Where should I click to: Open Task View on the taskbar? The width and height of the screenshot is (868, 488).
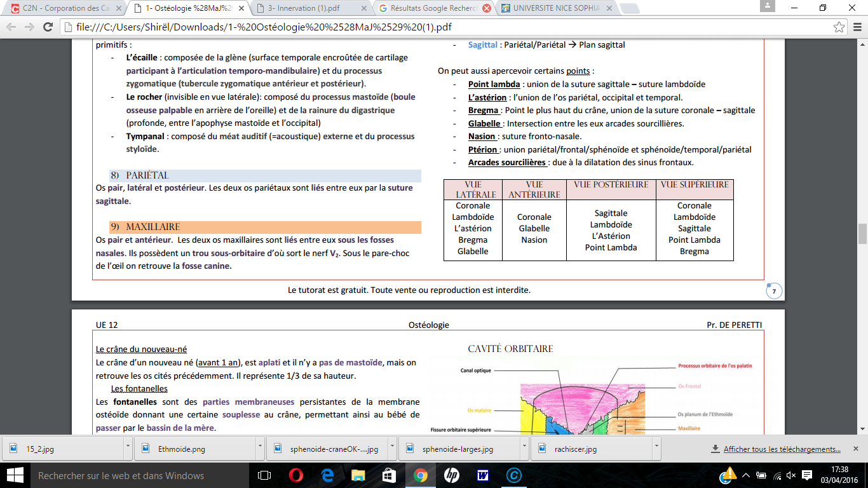pos(264,475)
